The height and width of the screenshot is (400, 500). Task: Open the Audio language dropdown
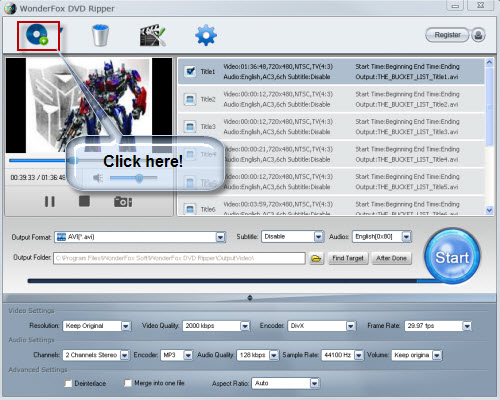click(406, 237)
